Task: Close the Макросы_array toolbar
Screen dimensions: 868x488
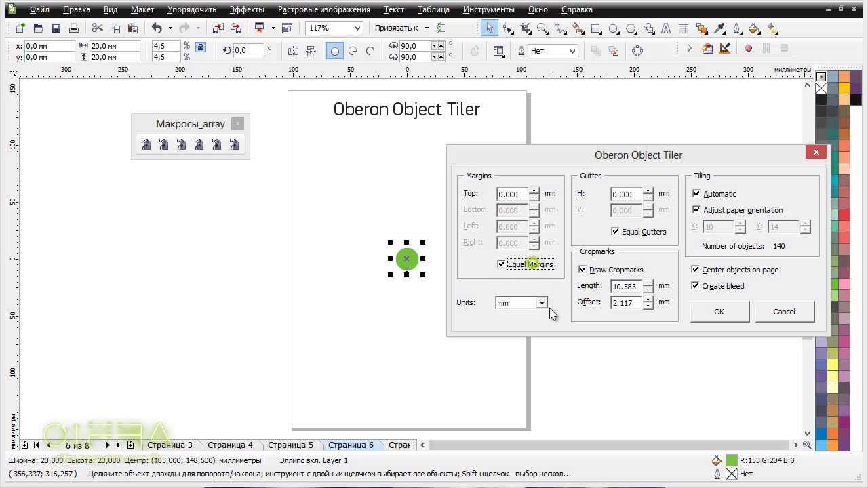Action: [x=237, y=123]
